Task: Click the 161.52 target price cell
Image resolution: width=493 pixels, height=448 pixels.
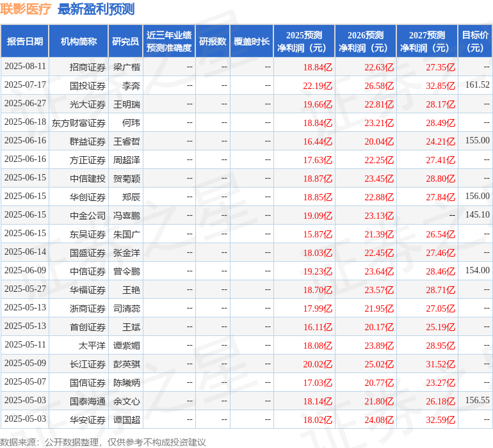Action: pyautogui.click(x=477, y=85)
